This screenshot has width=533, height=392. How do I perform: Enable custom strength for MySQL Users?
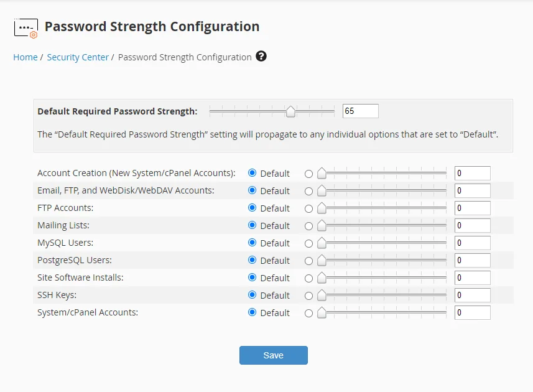[308, 243]
